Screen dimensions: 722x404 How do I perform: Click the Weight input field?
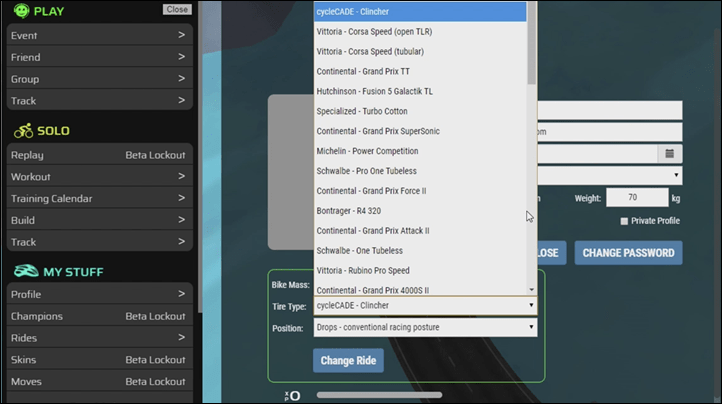(x=637, y=198)
